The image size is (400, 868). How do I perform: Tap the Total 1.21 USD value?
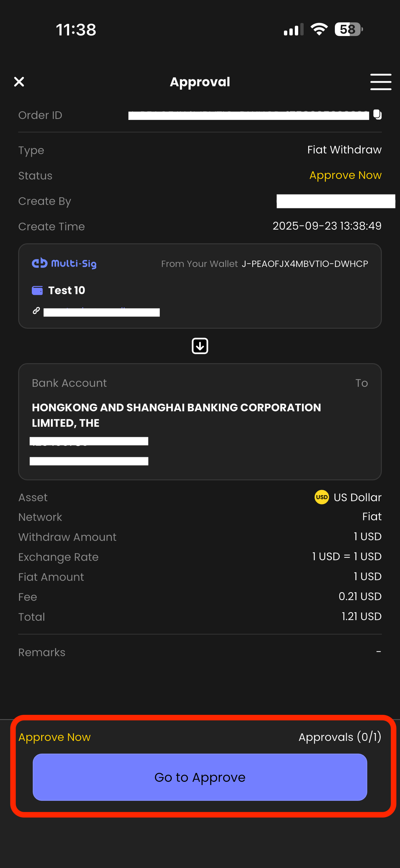click(361, 616)
